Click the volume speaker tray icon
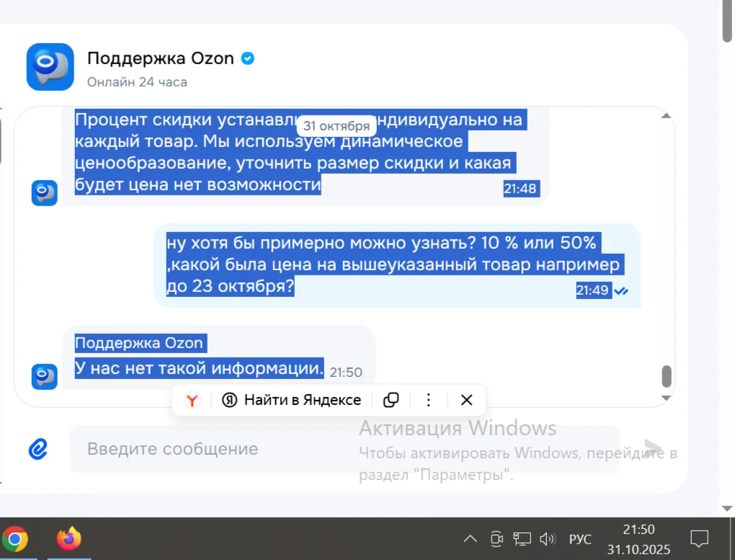 [x=548, y=539]
